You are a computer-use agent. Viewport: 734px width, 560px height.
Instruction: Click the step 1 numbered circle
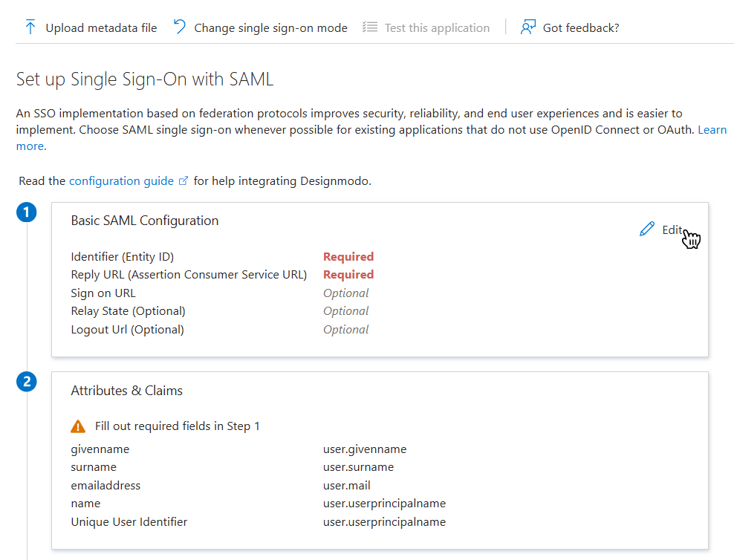coord(26,212)
